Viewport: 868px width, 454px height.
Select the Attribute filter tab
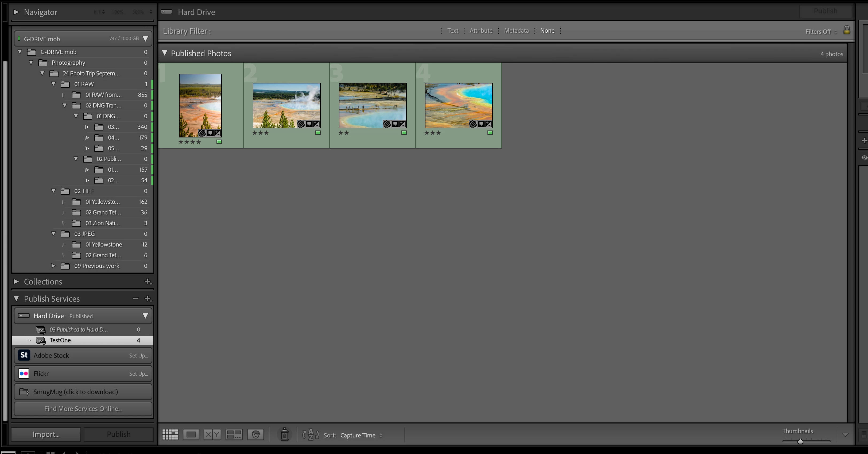coord(481,31)
